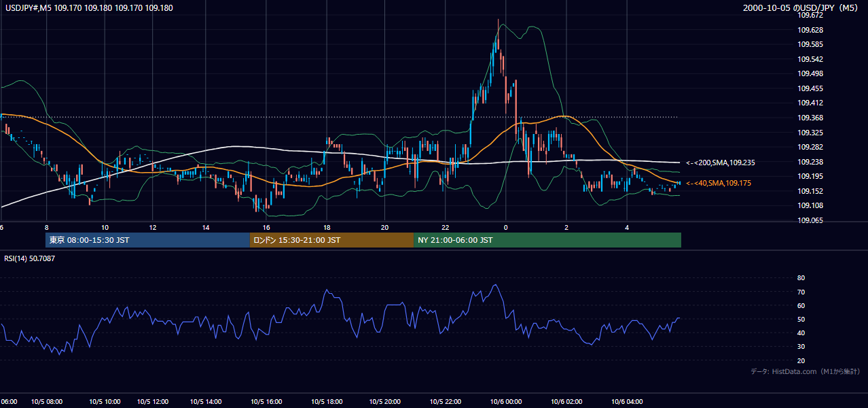Click the 10/5 18:00 time label
This screenshot has height=408, width=868.
(327, 402)
